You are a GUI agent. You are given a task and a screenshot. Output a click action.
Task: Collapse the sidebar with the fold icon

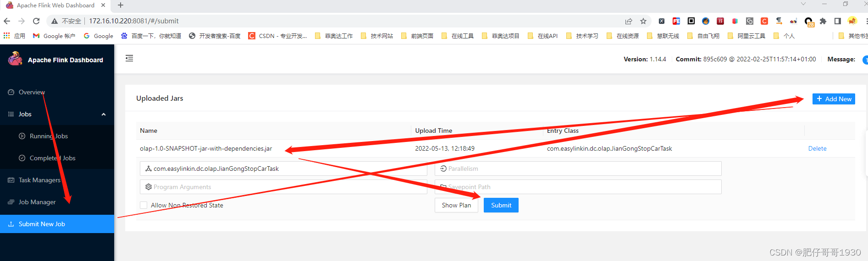coord(129,58)
